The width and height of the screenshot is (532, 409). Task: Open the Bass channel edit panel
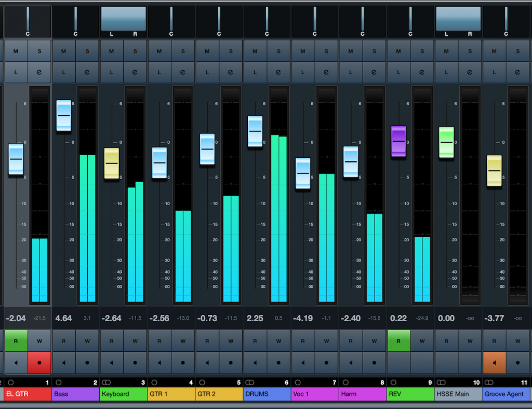[x=87, y=72]
